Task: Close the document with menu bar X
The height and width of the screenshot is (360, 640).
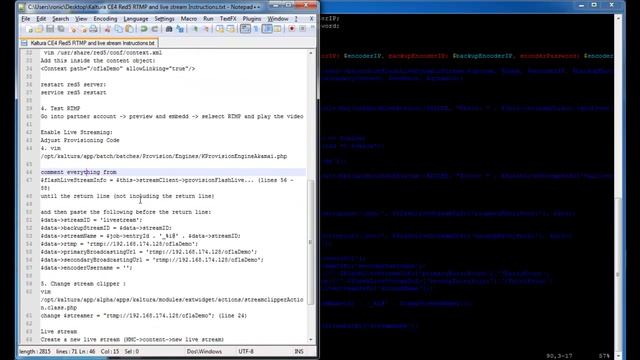Action: 311,19
